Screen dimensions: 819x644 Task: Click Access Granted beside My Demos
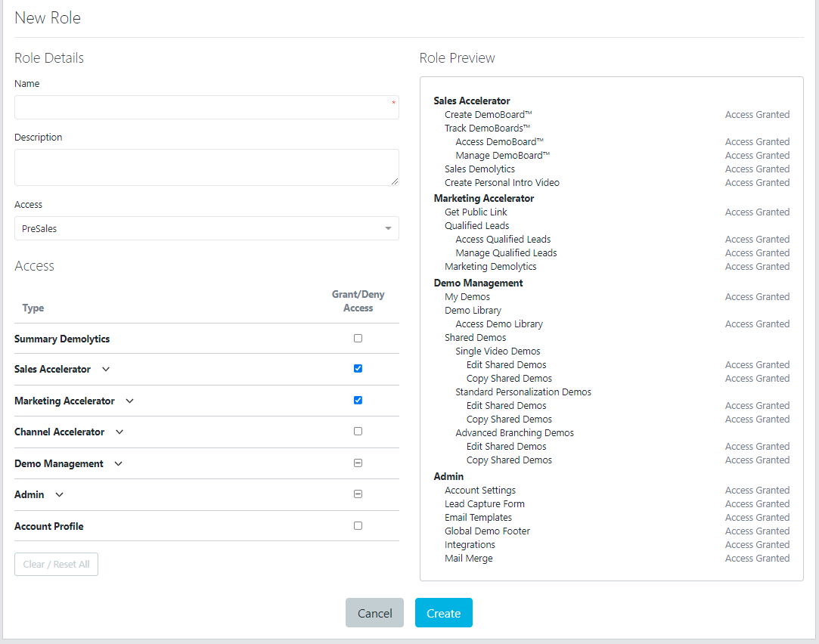click(x=757, y=296)
